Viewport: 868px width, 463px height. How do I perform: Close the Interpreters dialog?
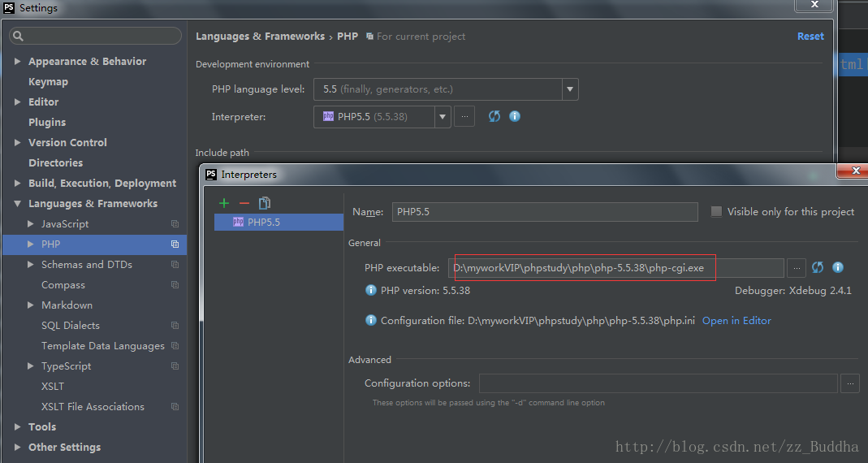(x=855, y=171)
